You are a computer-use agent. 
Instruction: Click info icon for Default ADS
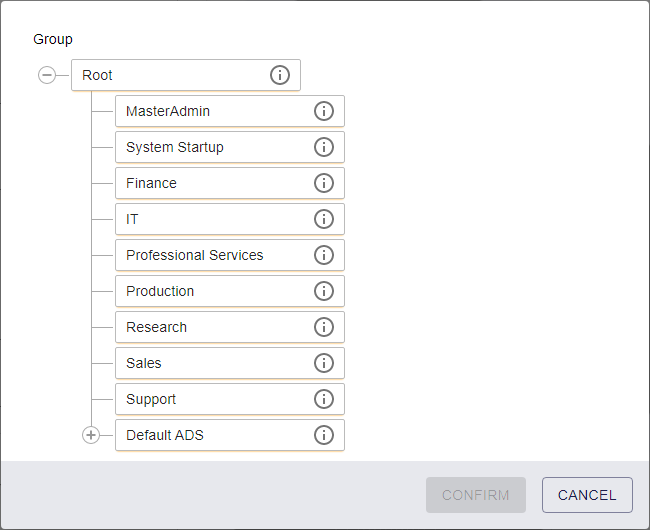tap(324, 435)
